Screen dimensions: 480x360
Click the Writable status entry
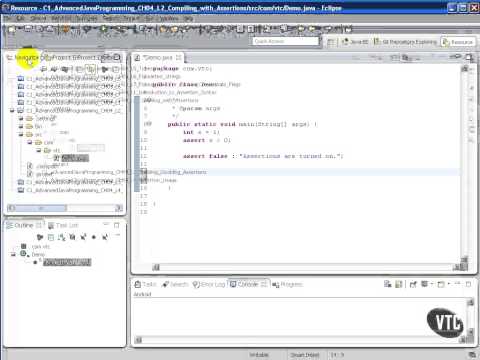259,355
